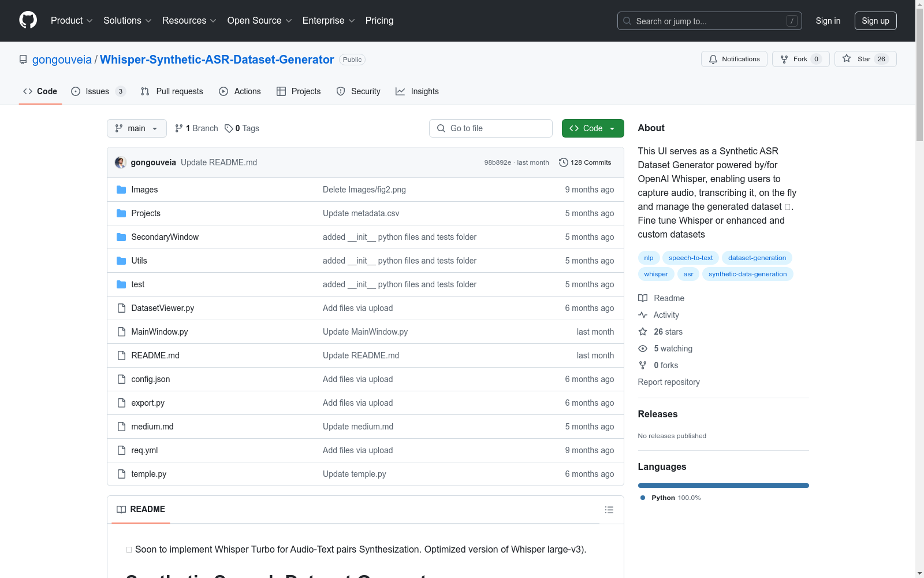Click the SecondaryWindow folder icon
This screenshot has height=578, width=924.
pyautogui.click(x=121, y=237)
